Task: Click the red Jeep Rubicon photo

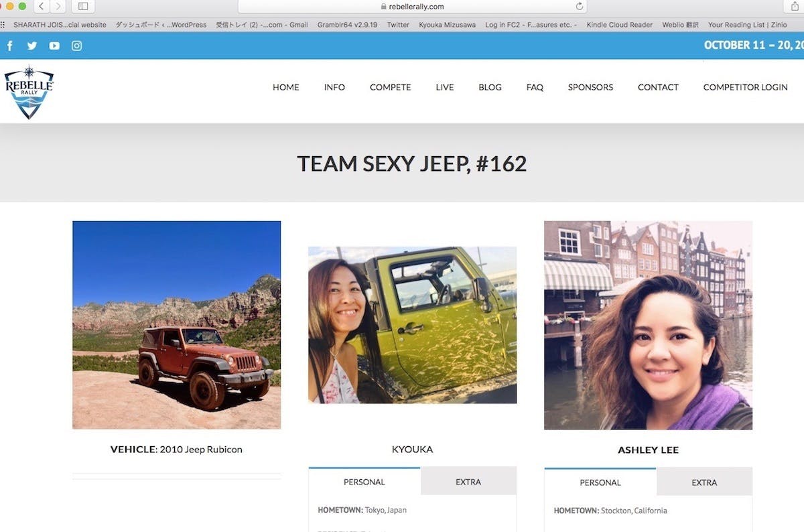Action: coord(177,325)
